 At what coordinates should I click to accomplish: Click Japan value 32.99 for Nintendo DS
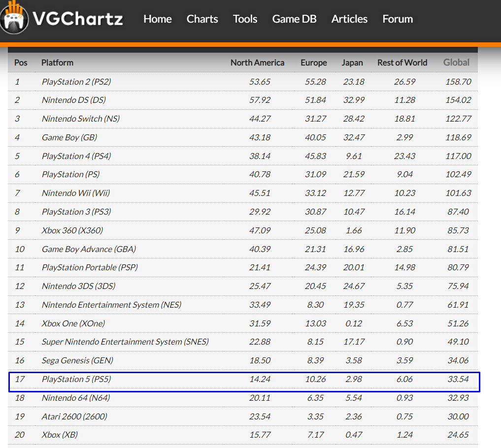354,100
